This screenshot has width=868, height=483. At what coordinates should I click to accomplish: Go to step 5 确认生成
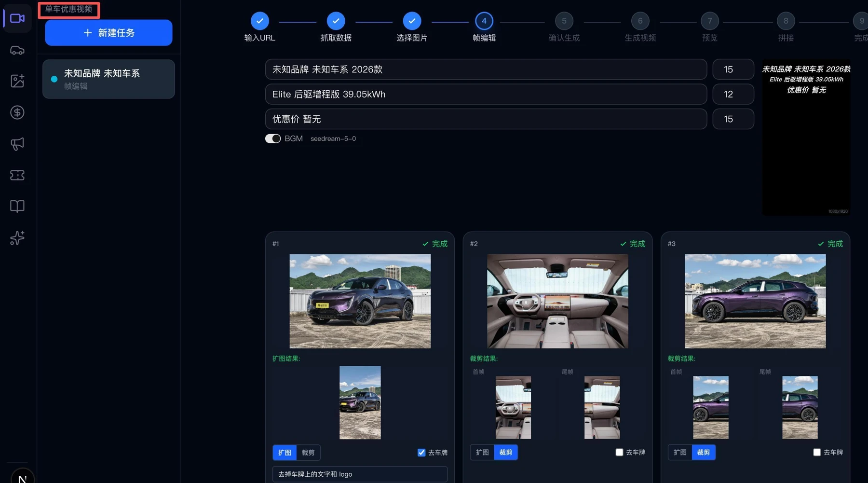(x=564, y=27)
